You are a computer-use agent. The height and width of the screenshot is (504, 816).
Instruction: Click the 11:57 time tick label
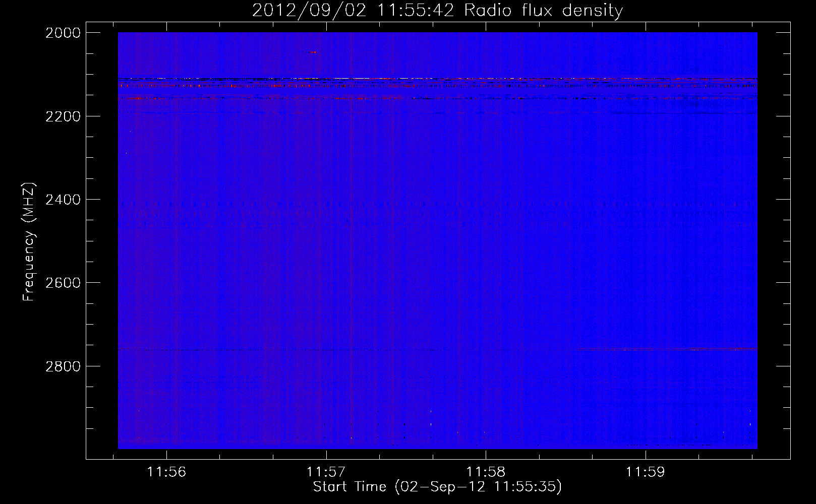click(326, 472)
